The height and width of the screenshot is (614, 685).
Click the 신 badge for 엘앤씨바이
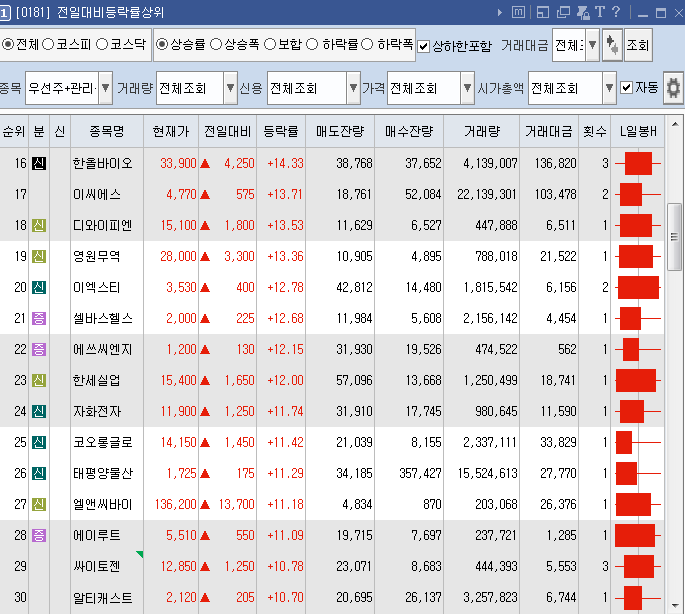click(x=39, y=504)
